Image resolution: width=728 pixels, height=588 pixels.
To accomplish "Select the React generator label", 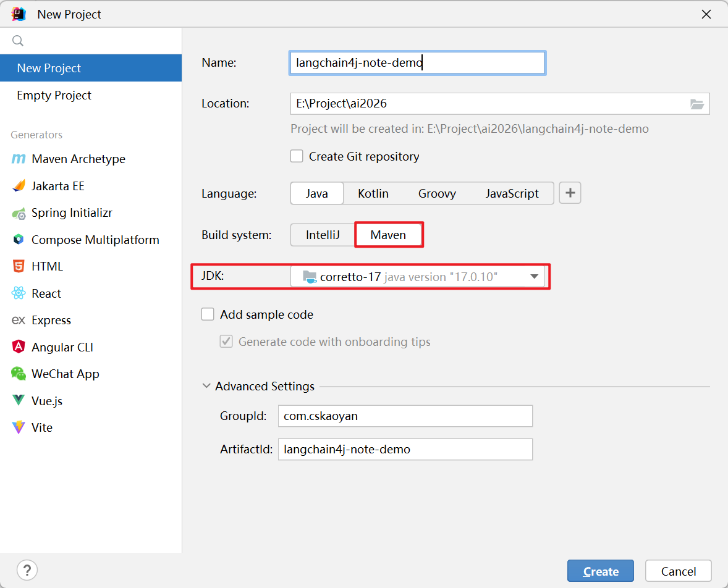I will [46, 293].
